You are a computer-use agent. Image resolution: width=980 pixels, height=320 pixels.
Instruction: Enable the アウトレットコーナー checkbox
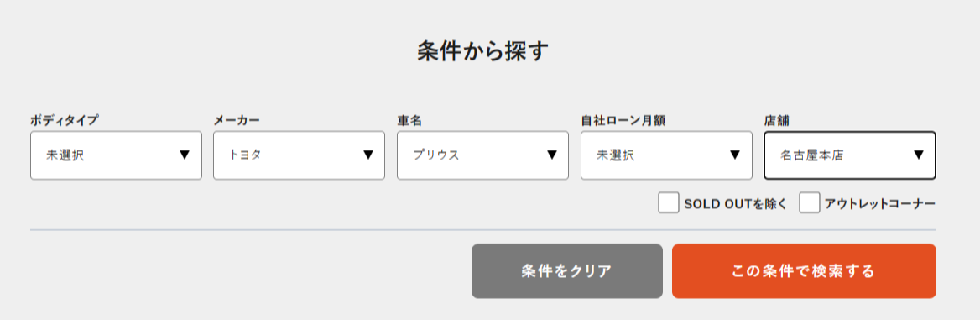810,203
